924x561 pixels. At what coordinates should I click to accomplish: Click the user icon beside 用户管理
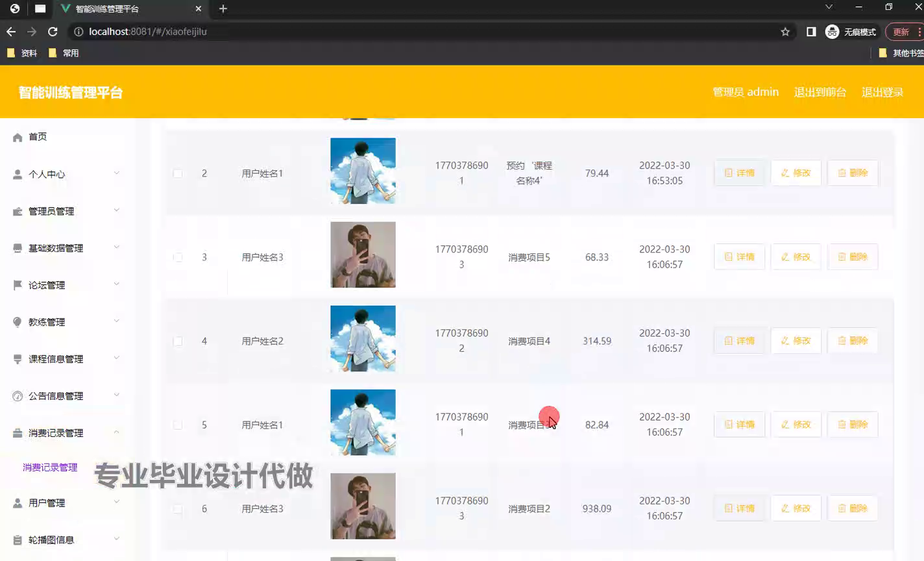[x=18, y=503]
